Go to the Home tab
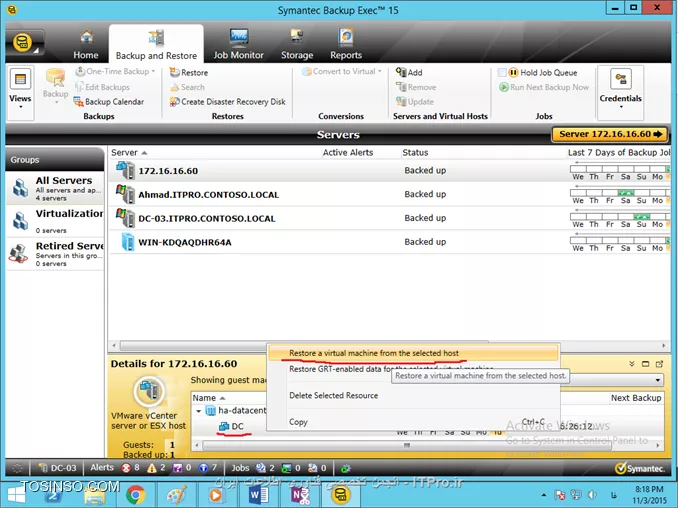678x508 pixels. point(86,45)
